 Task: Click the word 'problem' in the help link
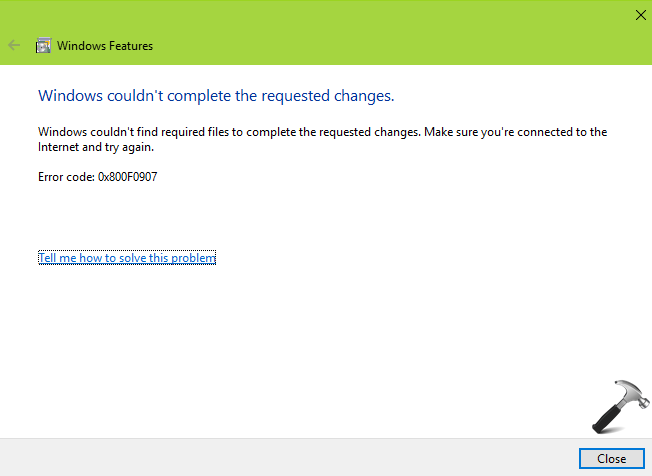coord(193,258)
